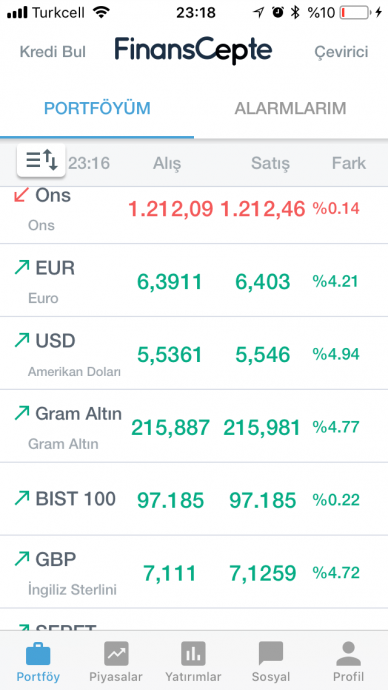Open the Piyasalar chart icon
388x690 pixels.
click(116, 653)
